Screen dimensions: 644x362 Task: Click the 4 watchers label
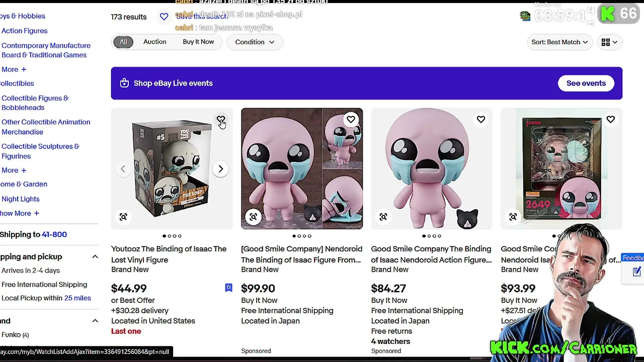coord(390,341)
